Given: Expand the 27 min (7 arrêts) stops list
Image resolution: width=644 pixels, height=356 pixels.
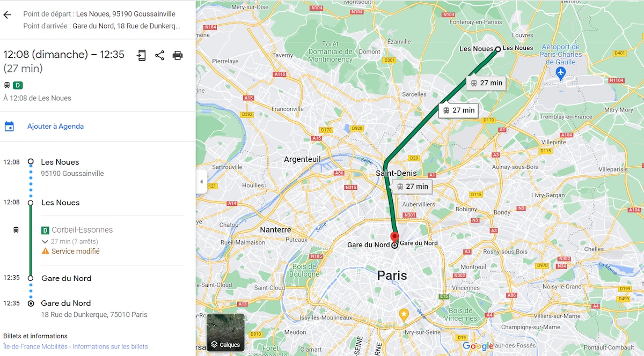Looking at the screenshot, I should [70, 241].
